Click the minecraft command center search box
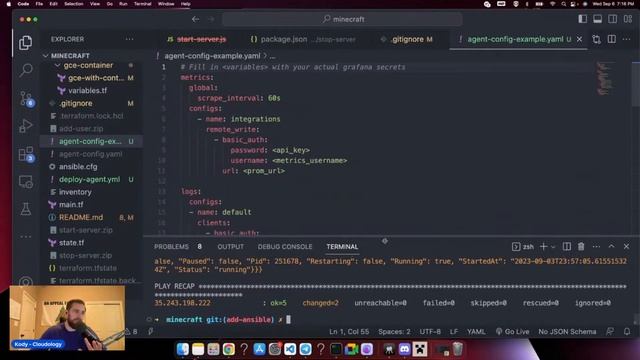The width and height of the screenshot is (640, 360). click(x=342, y=19)
